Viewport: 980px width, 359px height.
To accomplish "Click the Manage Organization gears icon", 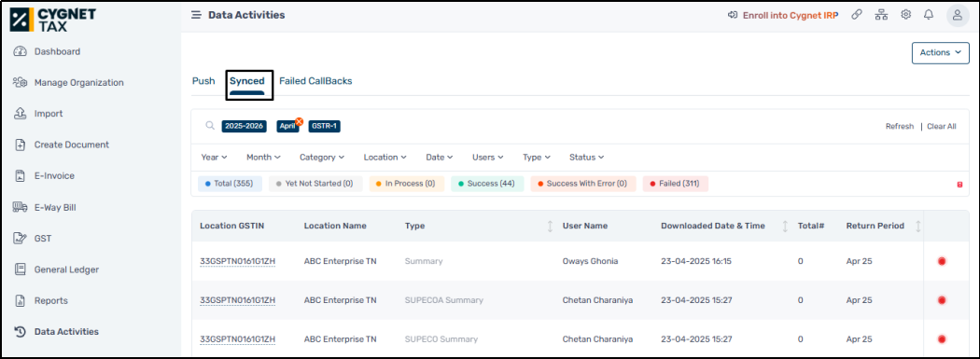I will coord(20,82).
